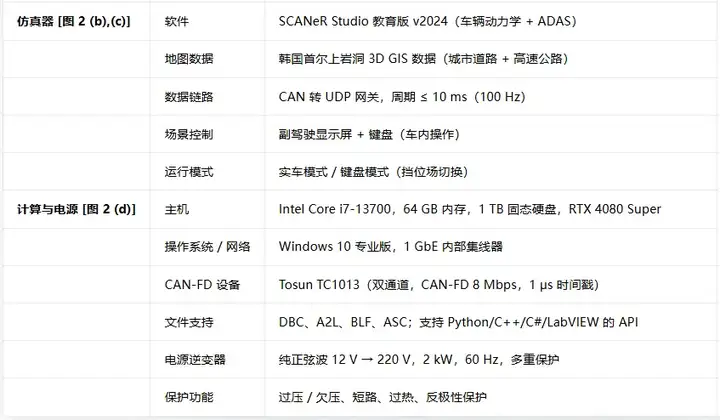Select the 运行模式 label cell
720x420 pixels.
(189, 172)
